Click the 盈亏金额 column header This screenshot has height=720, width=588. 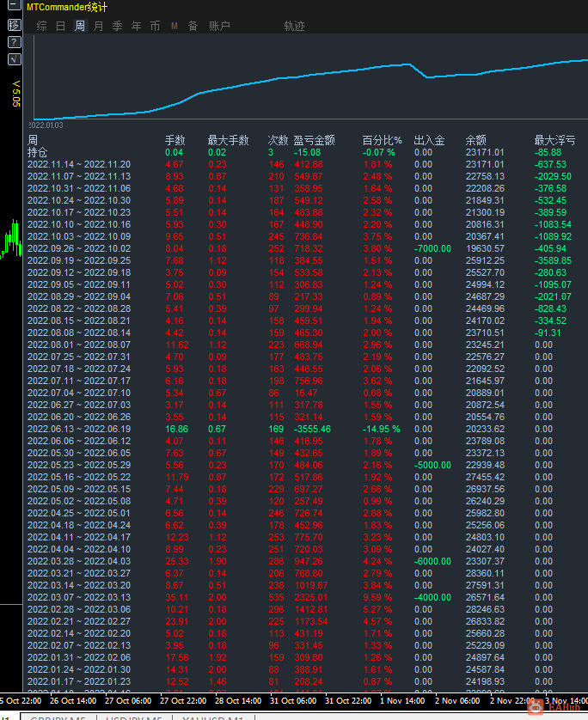[x=315, y=140]
